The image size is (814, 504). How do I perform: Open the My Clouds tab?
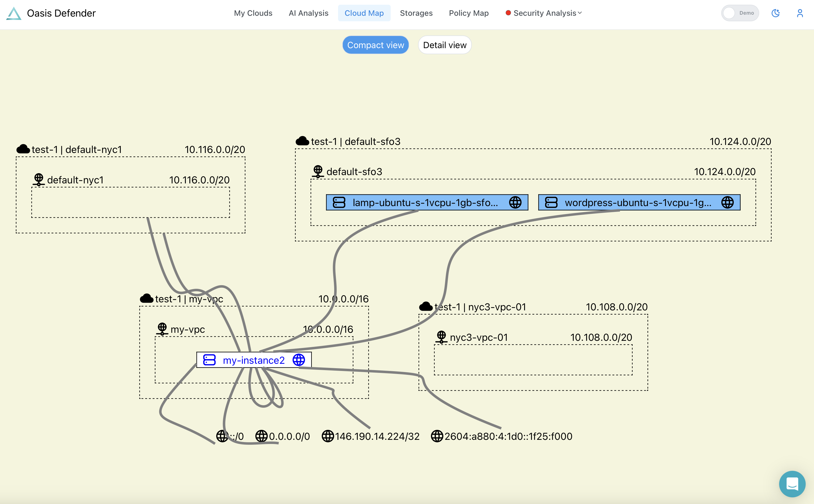point(253,13)
